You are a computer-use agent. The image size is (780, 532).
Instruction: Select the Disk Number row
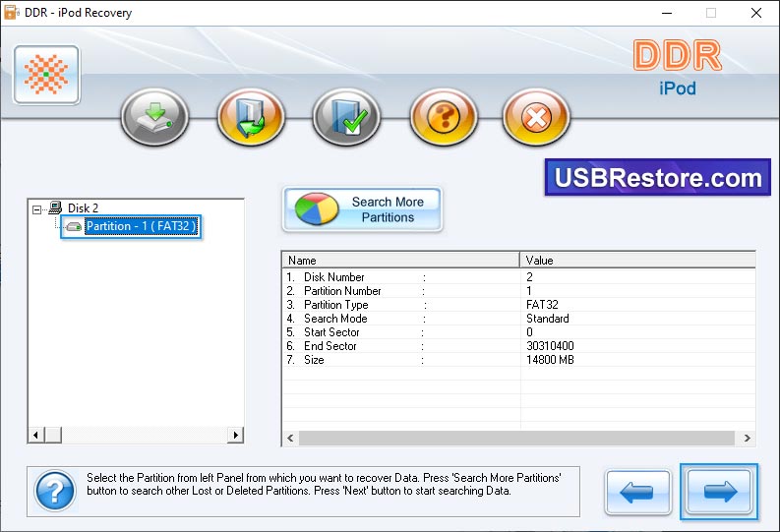click(x=518, y=277)
